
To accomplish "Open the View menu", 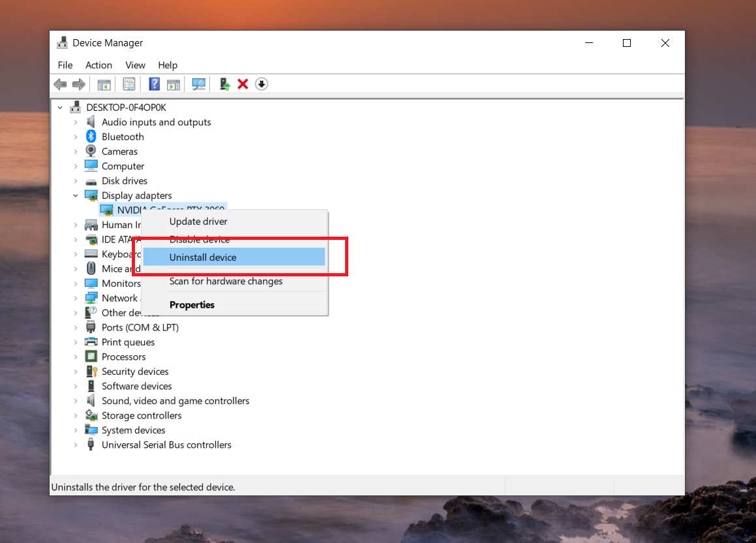I will 135,65.
